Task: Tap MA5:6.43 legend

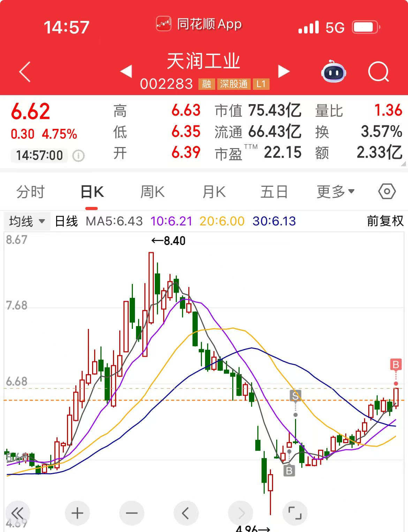Action: pyautogui.click(x=114, y=221)
